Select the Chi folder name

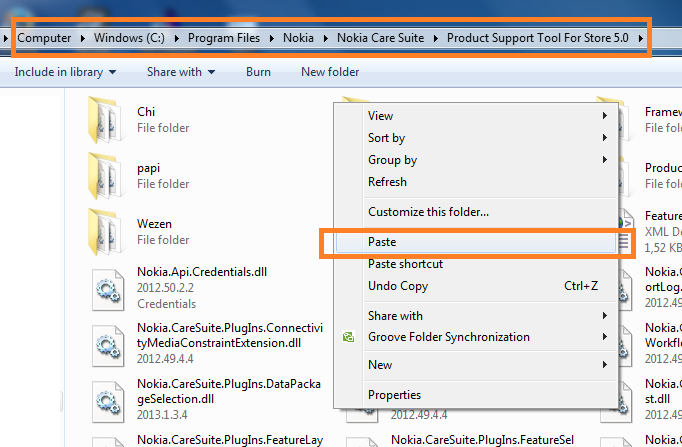(146, 112)
